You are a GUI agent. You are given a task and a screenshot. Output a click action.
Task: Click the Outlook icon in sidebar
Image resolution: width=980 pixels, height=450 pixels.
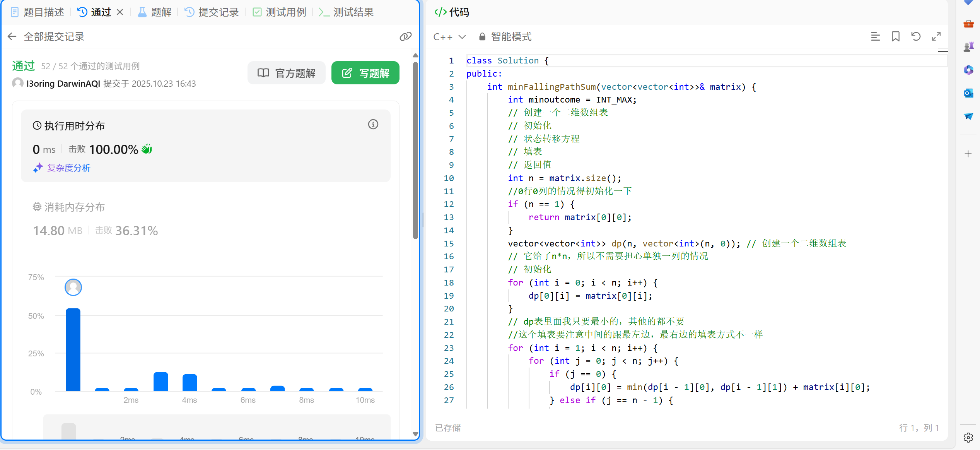(968, 93)
